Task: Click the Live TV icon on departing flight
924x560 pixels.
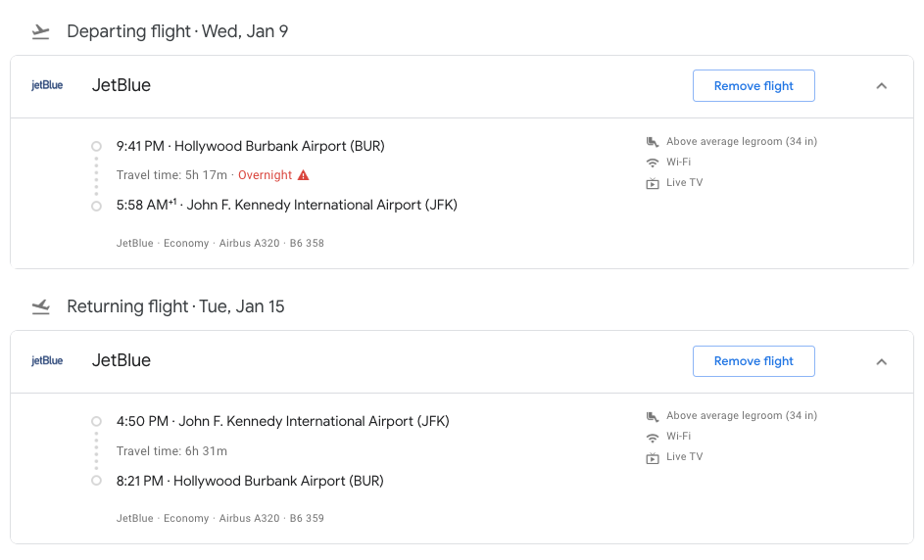Action: coord(653,183)
